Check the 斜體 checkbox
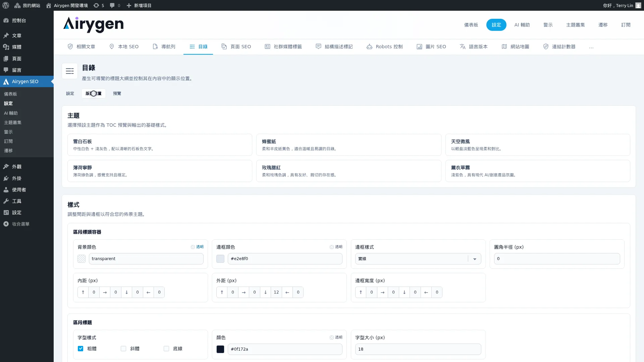The width and height of the screenshot is (644, 362). (x=123, y=349)
